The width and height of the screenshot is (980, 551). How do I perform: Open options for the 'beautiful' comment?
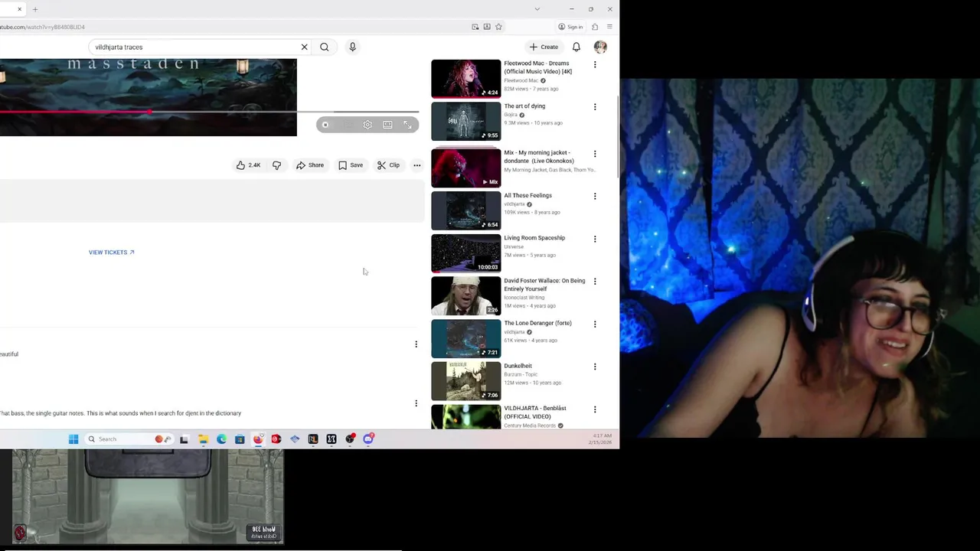pos(416,344)
